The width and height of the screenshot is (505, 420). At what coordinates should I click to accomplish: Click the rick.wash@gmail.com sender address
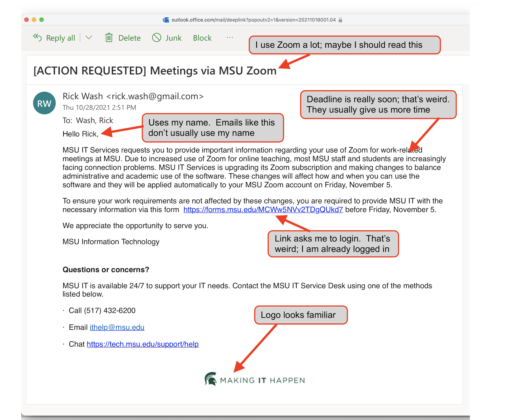(155, 96)
